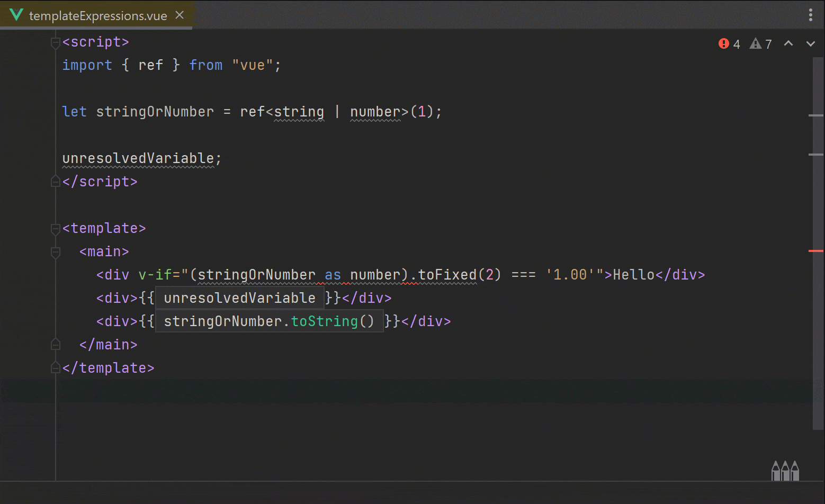Collapse the opening main tag fold marker
The height and width of the screenshot is (504, 825).
[55, 252]
